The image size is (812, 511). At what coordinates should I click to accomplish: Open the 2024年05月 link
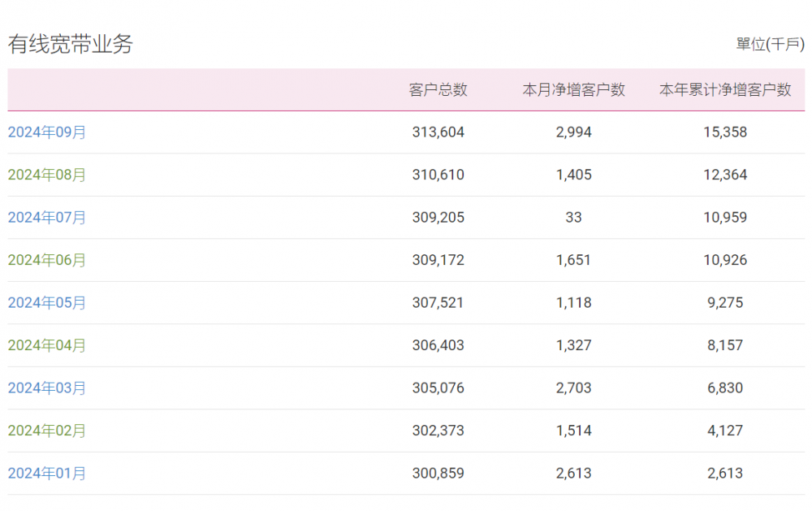[46, 303]
